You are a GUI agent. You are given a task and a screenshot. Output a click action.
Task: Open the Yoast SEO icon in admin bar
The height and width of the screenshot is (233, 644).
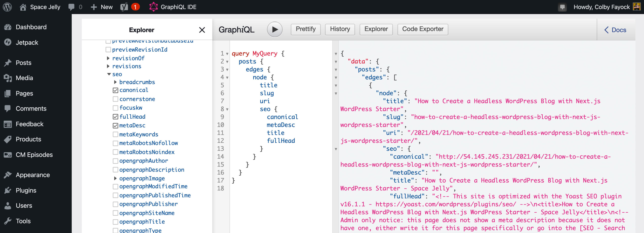pyautogui.click(x=124, y=7)
